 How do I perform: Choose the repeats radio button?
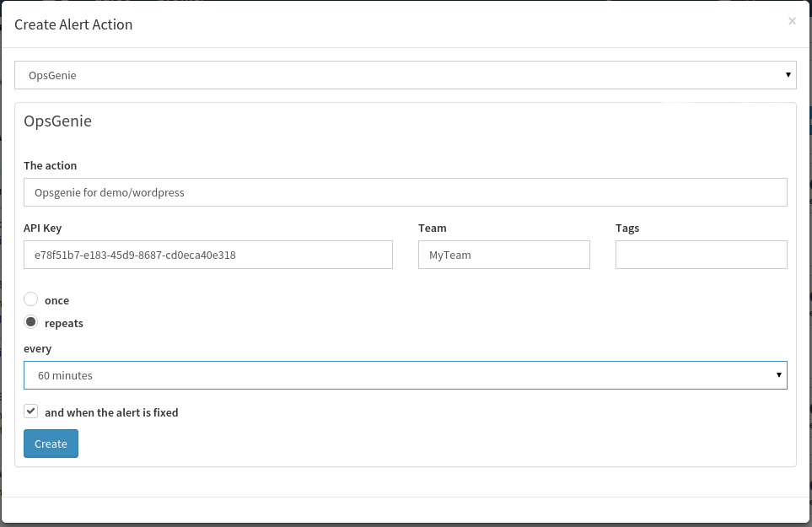[x=31, y=322]
